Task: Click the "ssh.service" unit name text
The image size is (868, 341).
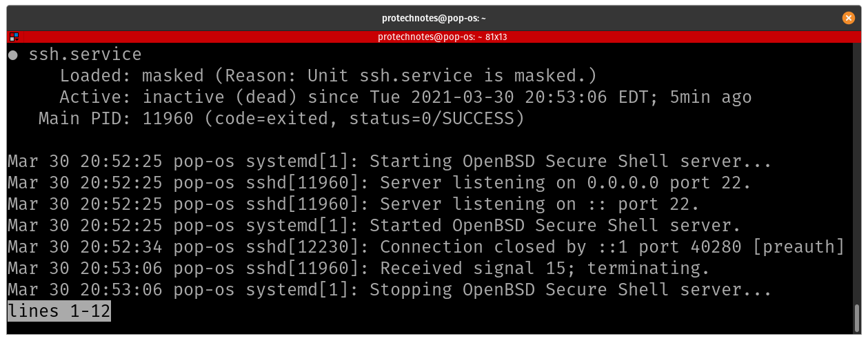Action: [85, 55]
